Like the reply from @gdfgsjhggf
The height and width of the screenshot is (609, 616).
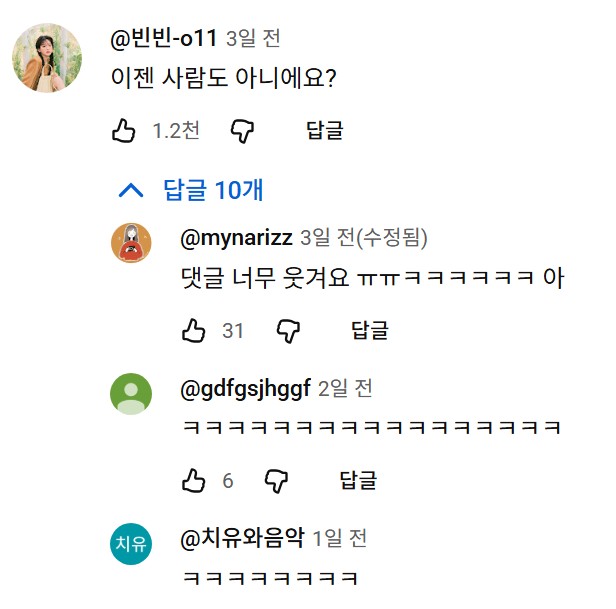coord(194,481)
